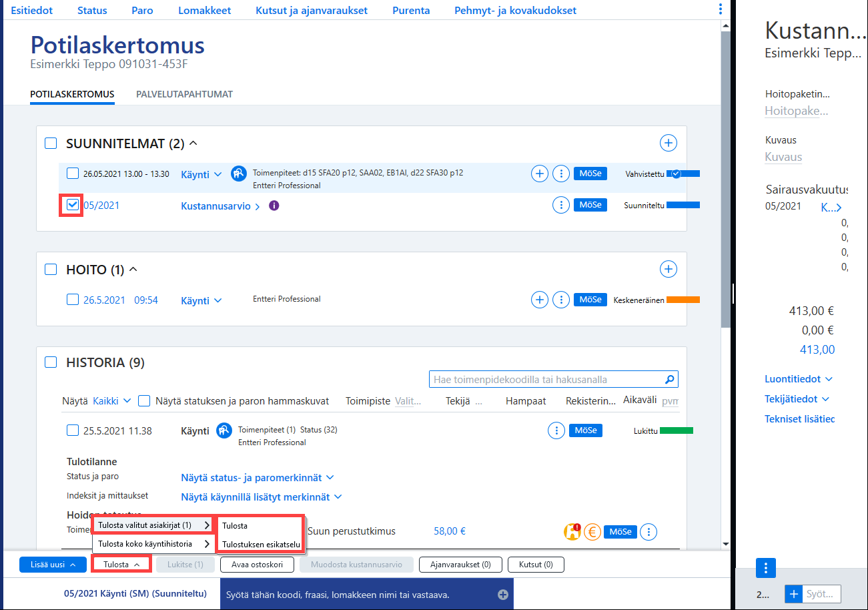Click the orange Keskeneräinen status bar

coord(683,300)
